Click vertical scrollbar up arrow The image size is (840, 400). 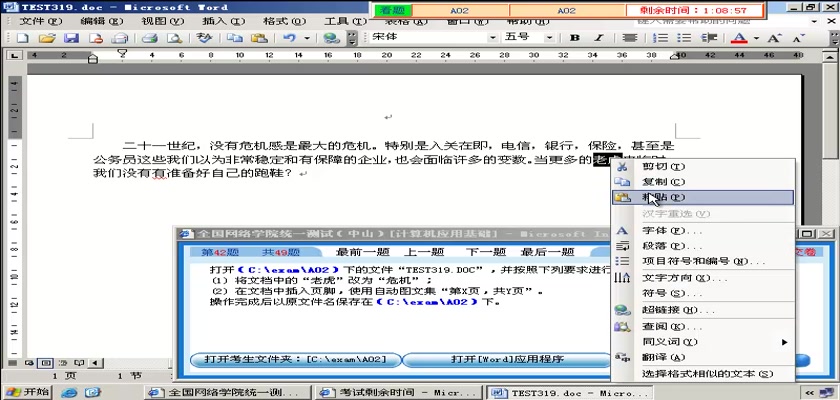coord(830,56)
